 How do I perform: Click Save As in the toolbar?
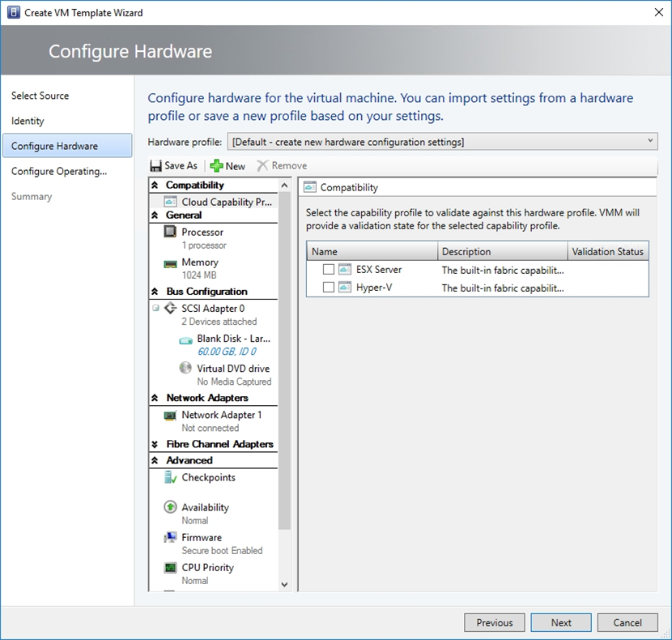pyautogui.click(x=173, y=166)
